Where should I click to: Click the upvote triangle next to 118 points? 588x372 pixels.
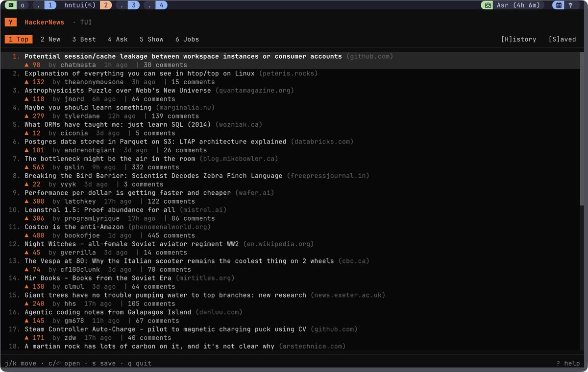tap(27, 99)
